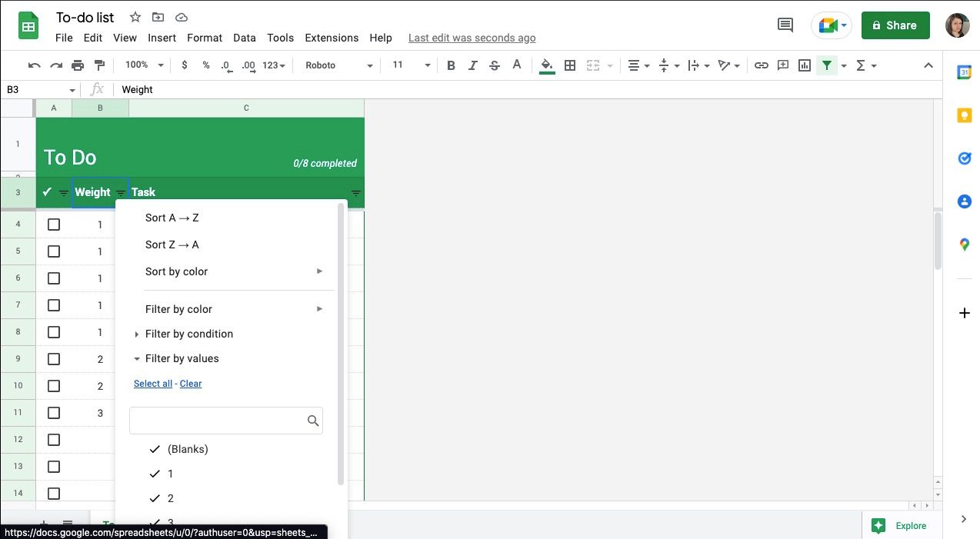The width and height of the screenshot is (980, 539).
Task: Click the redo arrow icon
Action: (x=56, y=65)
